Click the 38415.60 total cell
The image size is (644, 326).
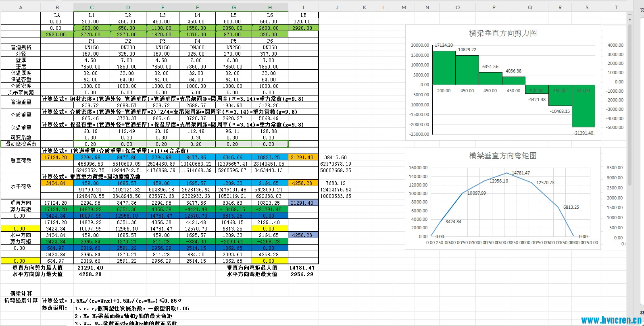[335, 158]
